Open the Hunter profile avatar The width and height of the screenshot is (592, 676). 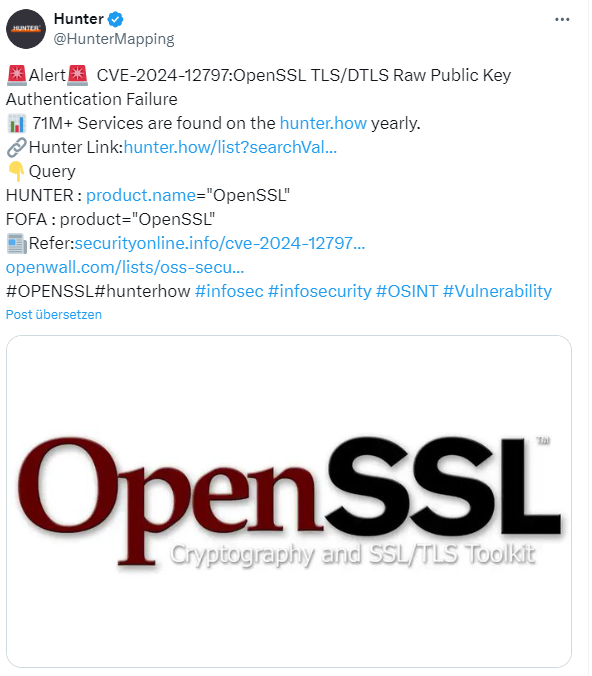(x=26, y=29)
